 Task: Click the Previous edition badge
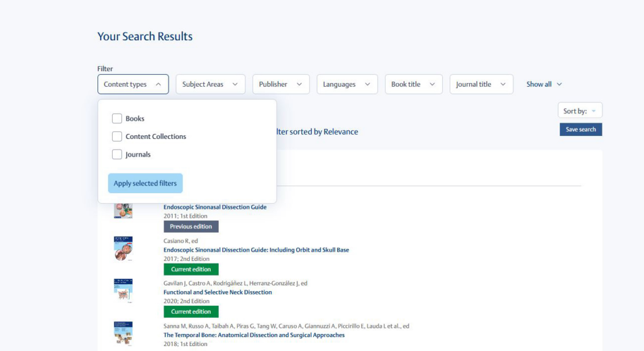click(x=191, y=226)
